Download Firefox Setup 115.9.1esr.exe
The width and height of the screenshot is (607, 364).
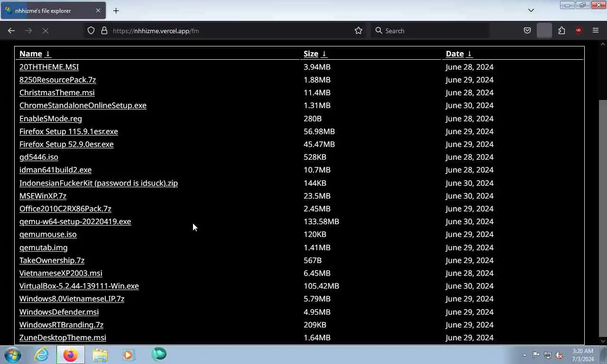69,131
